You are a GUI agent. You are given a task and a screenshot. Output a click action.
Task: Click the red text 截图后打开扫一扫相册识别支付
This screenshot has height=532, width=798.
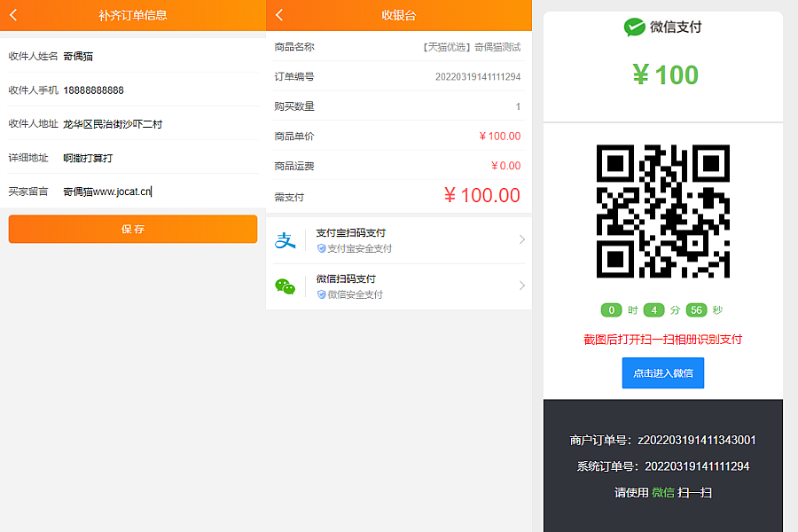662,340
